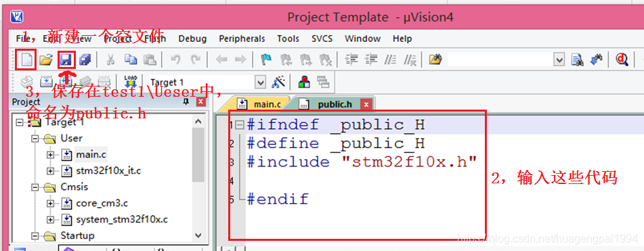Open the Help menu
The width and height of the screenshot is (644, 251).
pyautogui.click(x=402, y=39)
